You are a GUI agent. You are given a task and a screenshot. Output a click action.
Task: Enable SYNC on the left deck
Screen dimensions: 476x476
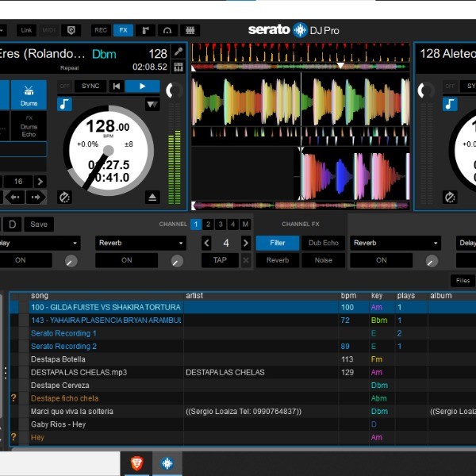(90, 86)
